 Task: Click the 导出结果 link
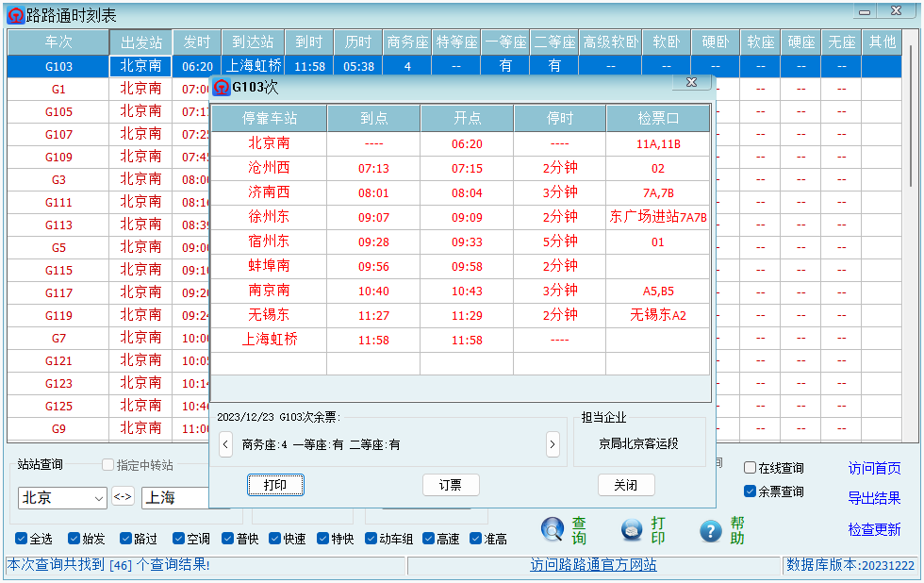[874, 498]
